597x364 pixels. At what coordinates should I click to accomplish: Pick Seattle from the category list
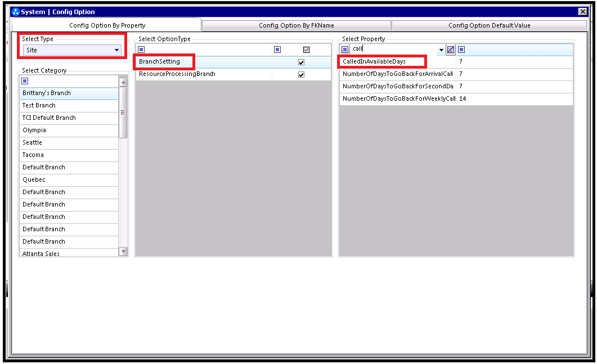pos(69,143)
